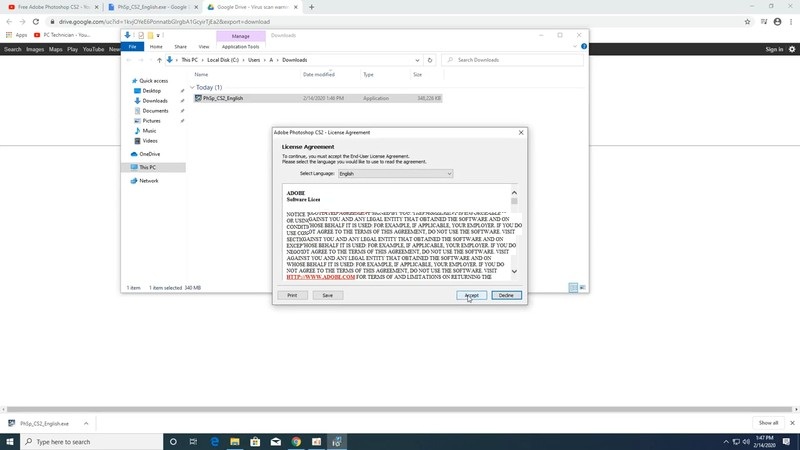Image resolution: width=800 pixels, height=450 pixels.
Task: Click the Up arrow in Explorer navigation
Action: [x=157, y=60]
